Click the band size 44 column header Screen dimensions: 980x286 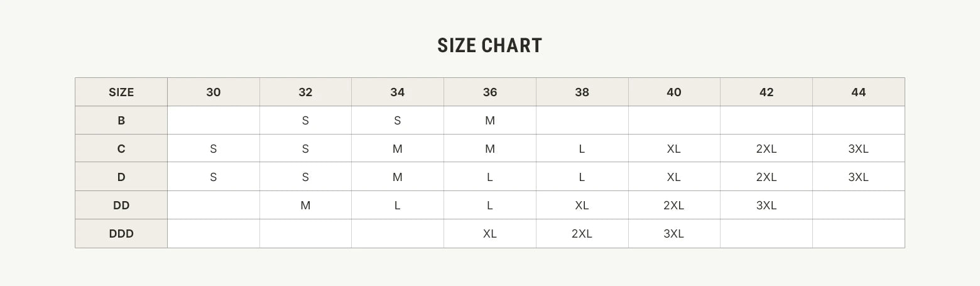click(x=859, y=92)
